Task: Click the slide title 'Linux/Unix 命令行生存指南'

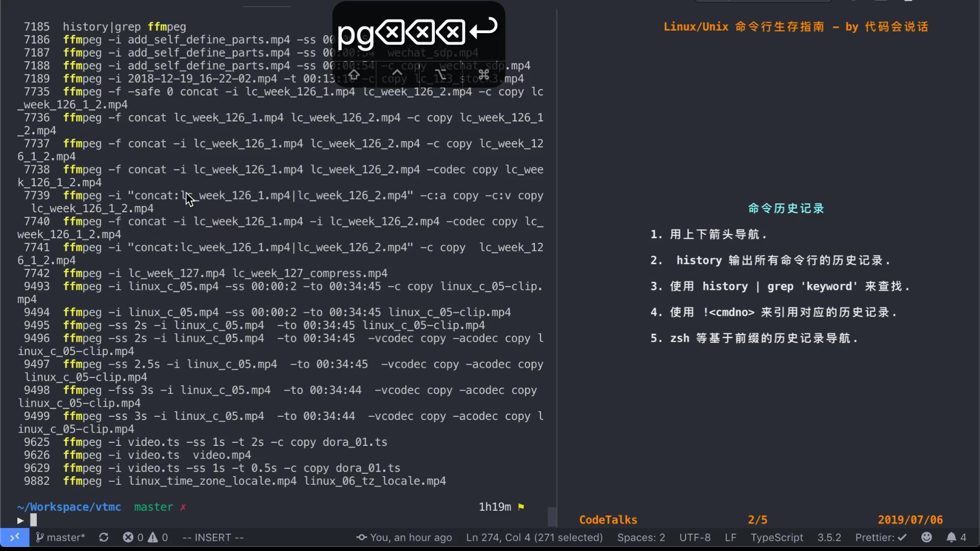Action: pos(744,27)
